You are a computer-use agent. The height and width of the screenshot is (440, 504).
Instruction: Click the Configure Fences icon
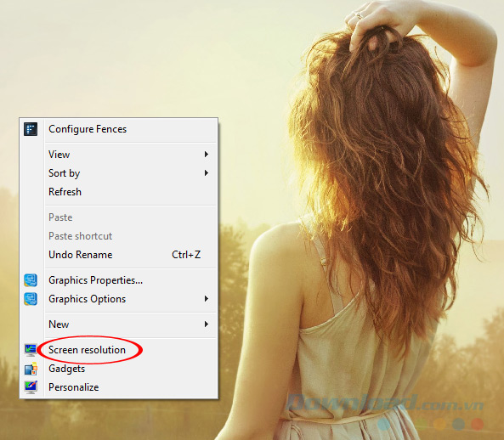pos(31,129)
